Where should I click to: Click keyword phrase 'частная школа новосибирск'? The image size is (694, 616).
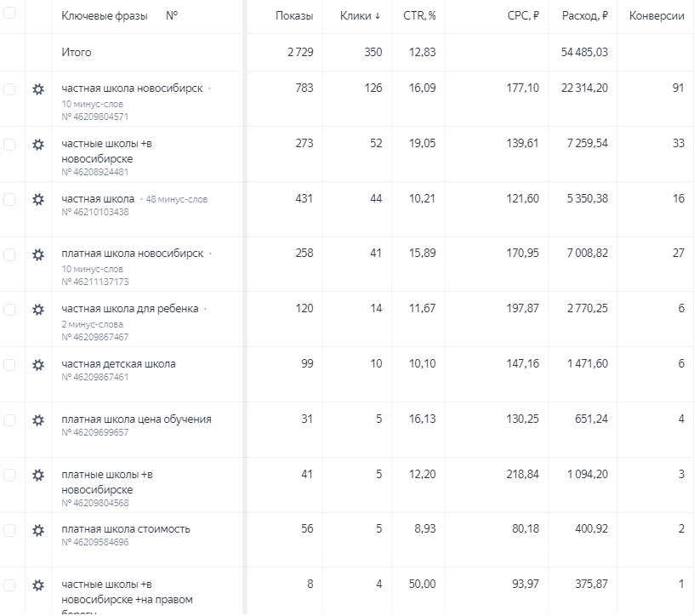click(132, 88)
